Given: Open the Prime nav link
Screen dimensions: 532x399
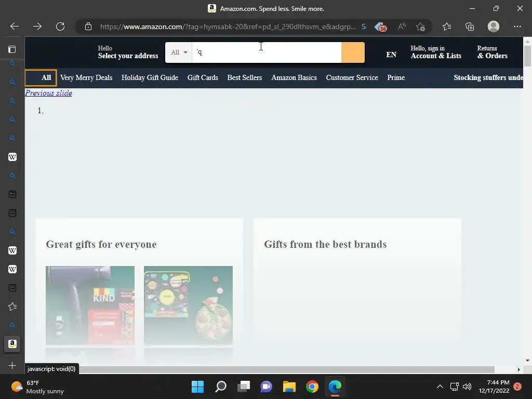Looking at the screenshot, I should pyautogui.click(x=396, y=78).
